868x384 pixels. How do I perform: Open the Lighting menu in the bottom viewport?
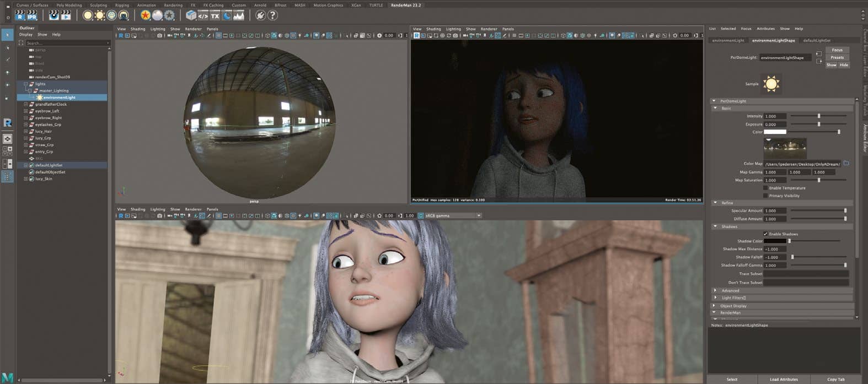point(158,209)
